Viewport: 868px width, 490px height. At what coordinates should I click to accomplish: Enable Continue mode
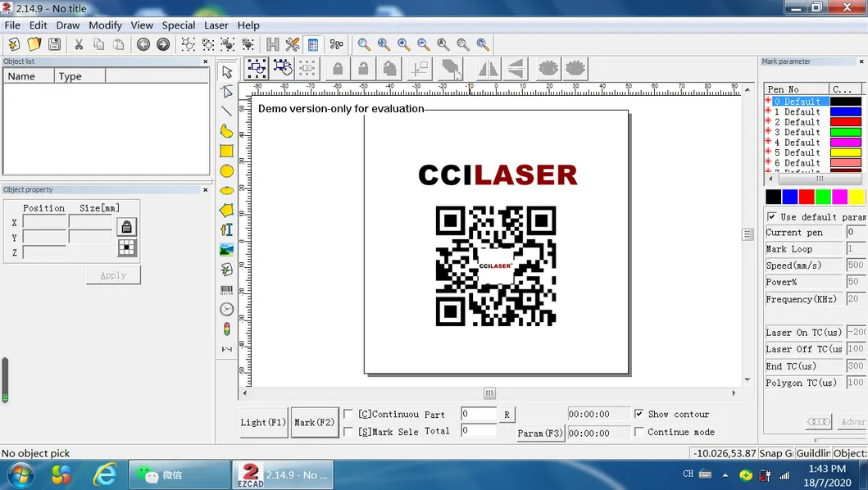pyautogui.click(x=641, y=432)
